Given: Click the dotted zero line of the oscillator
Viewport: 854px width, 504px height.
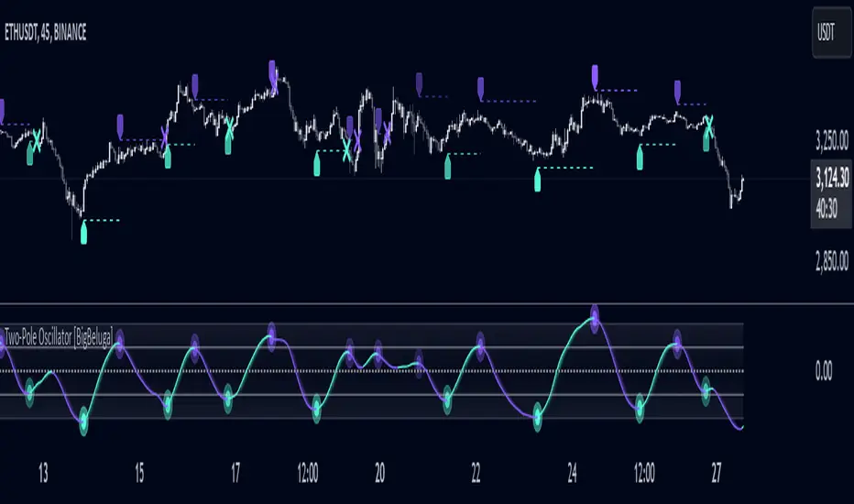Looking at the screenshot, I should point(371,371).
